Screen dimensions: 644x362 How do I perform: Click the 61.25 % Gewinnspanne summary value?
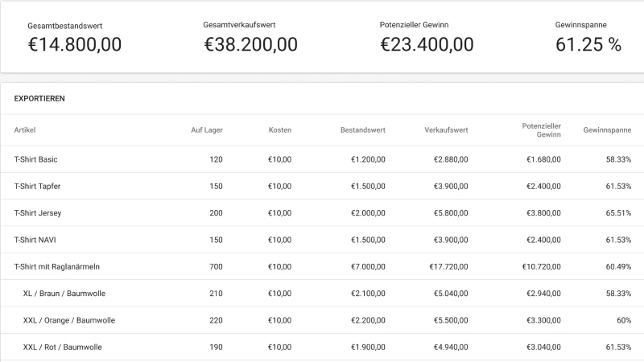pyautogui.click(x=588, y=45)
